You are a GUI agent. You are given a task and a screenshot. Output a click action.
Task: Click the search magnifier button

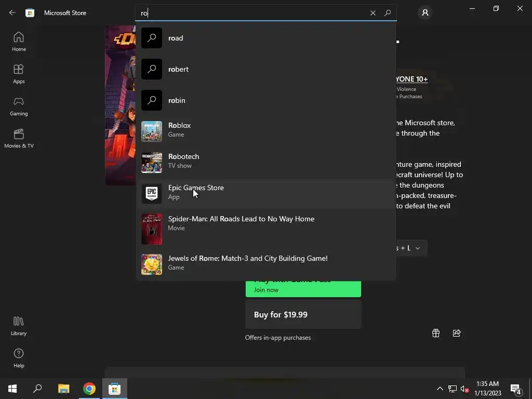point(388,13)
